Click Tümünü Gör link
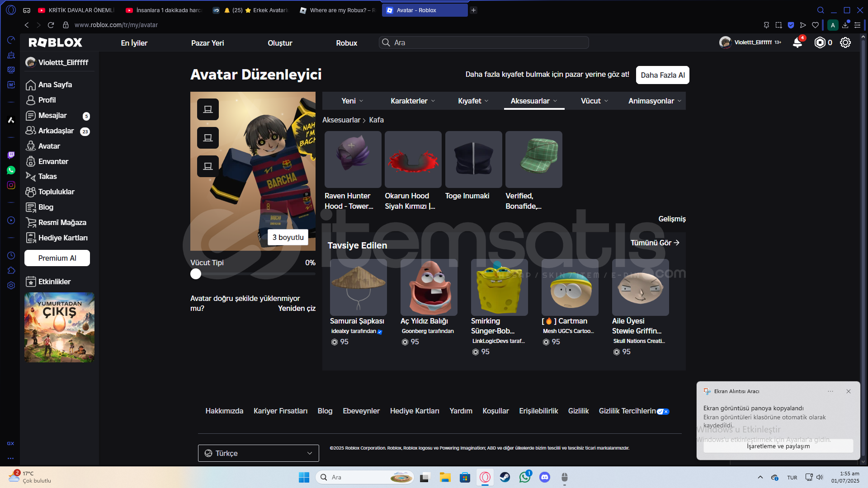868x488 pixels. tap(655, 243)
